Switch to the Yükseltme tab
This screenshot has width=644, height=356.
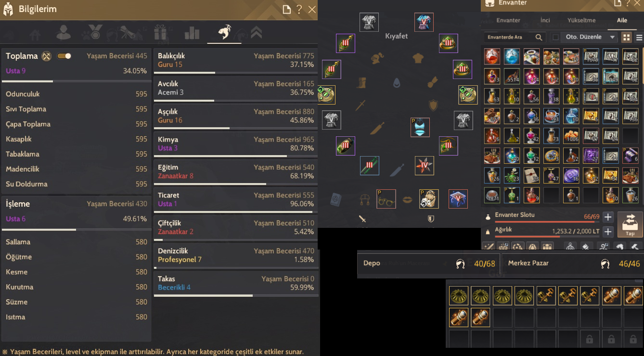(x=581, y=20)
